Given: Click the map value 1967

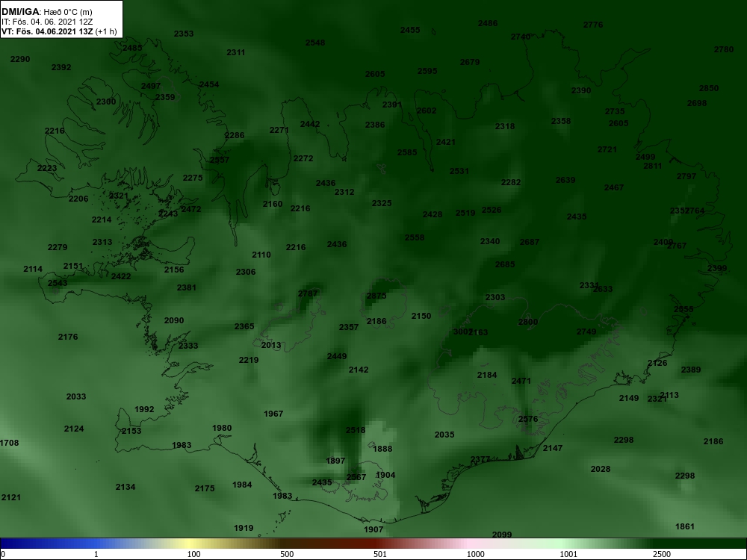Looking at the screenshot, I should 273,414.
